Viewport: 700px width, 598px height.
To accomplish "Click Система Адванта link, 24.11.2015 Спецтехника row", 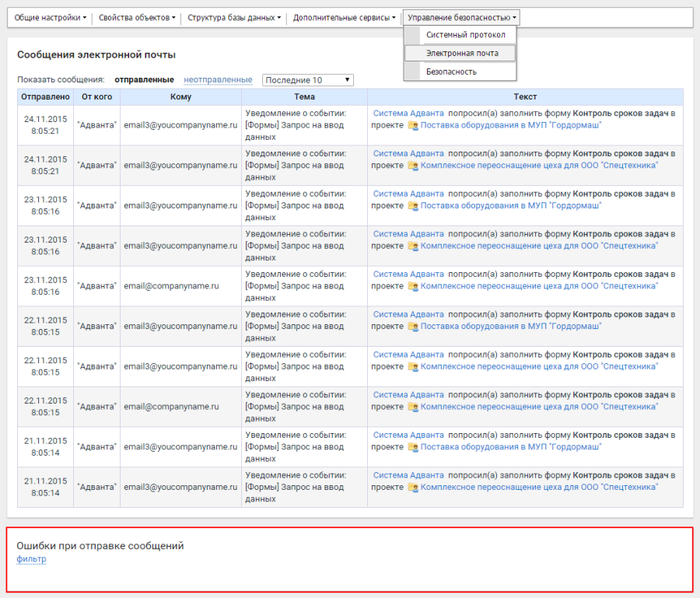I will (x=408, y=153).
